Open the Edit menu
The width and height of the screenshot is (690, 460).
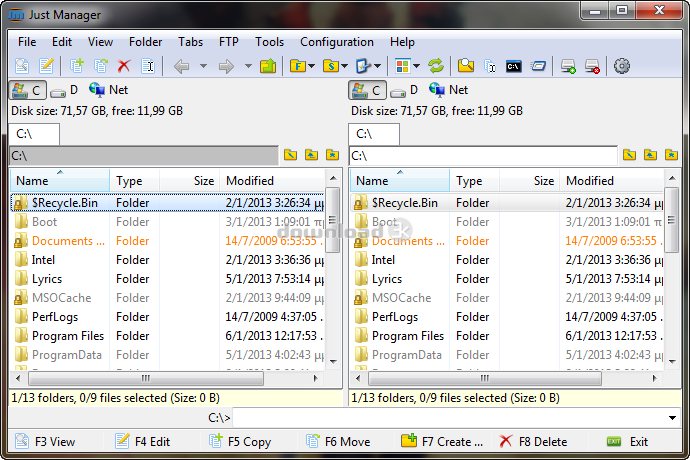click(62, 42)
